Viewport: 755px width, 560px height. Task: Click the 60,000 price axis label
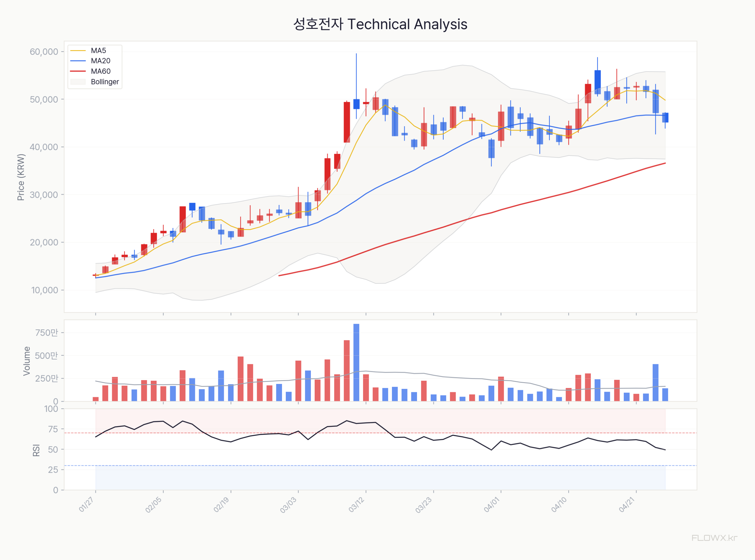[x=44, y=52]
